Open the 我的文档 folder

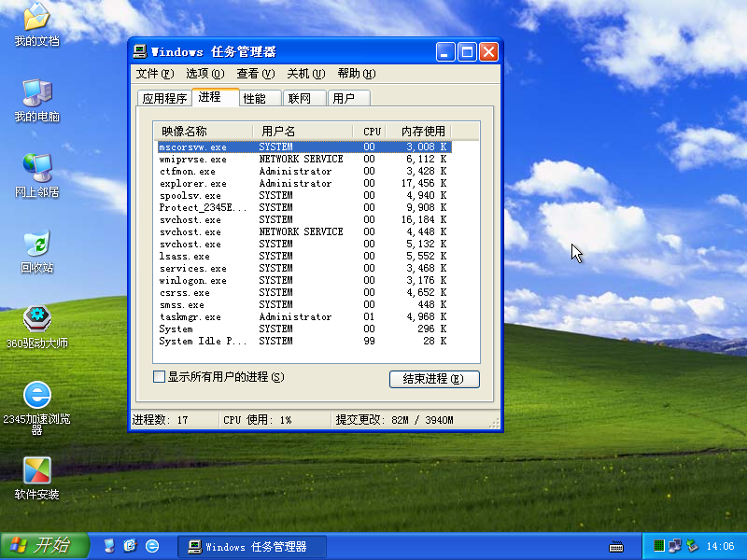click(x=35, y=19)
